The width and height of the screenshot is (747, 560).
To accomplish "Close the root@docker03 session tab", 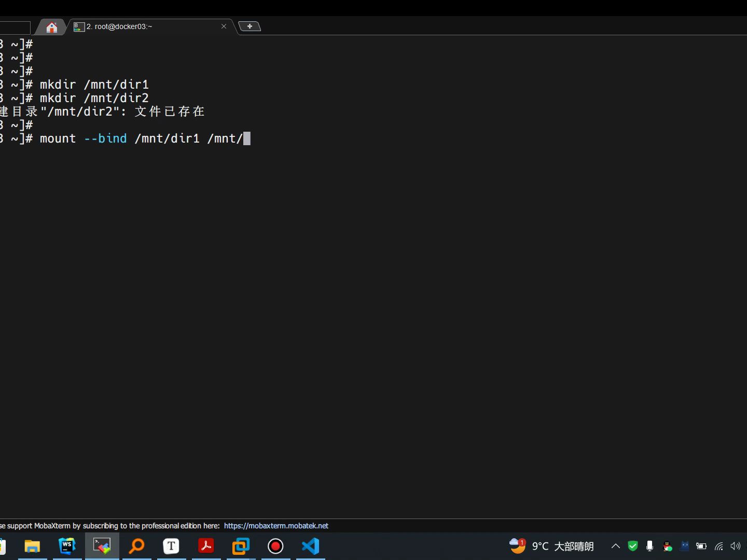I will 224,26.
